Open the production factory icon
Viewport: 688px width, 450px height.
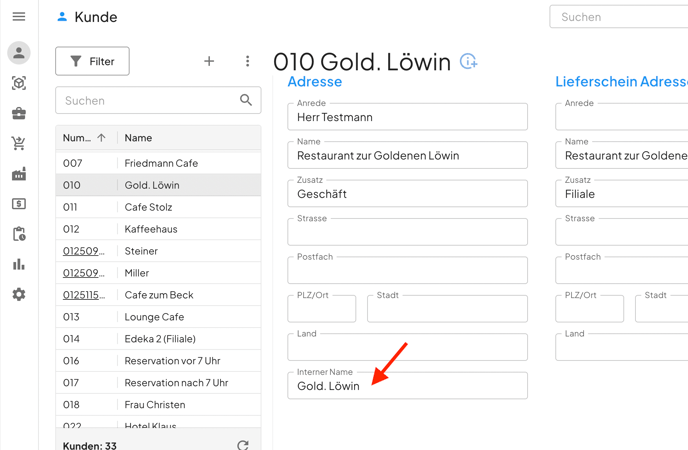pos(18,174)
